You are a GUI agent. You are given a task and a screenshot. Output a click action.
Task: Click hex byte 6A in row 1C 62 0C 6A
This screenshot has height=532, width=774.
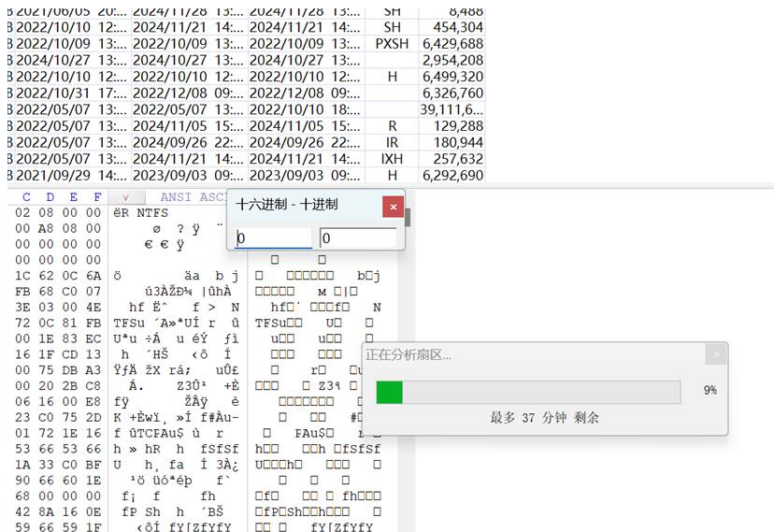coord(93,276)
